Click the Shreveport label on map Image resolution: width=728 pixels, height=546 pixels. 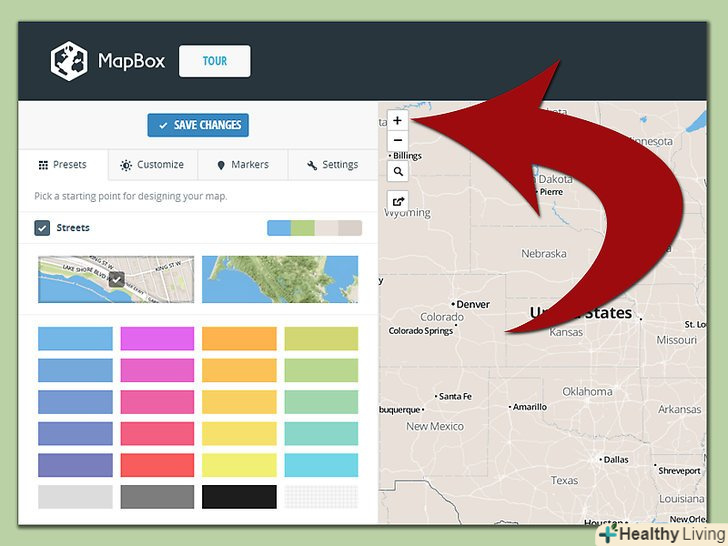pos(679,471)
